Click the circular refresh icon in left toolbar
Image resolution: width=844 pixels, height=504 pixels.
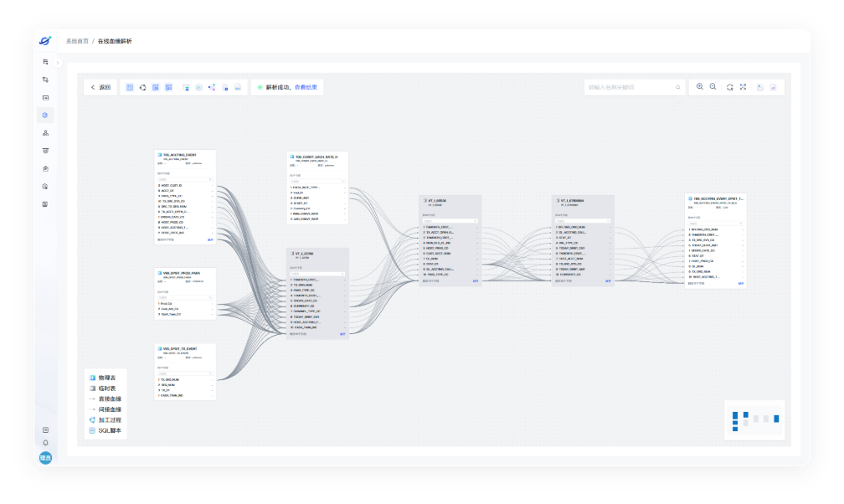point(142,87)
